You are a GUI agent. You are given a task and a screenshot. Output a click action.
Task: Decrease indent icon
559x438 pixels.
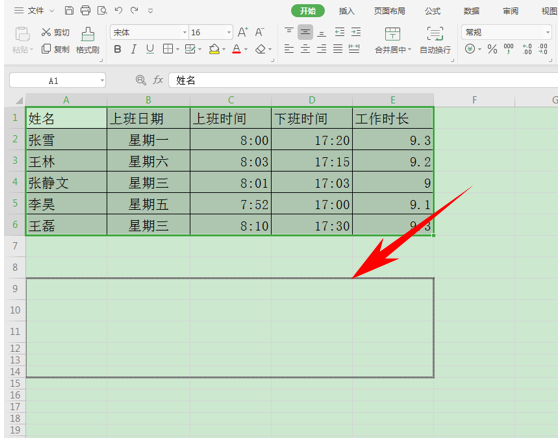[x=339, y=32]
